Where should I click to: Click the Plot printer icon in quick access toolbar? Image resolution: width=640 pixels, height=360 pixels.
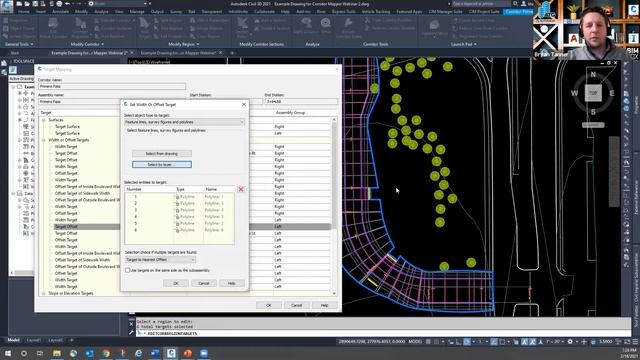click(59, 4)
